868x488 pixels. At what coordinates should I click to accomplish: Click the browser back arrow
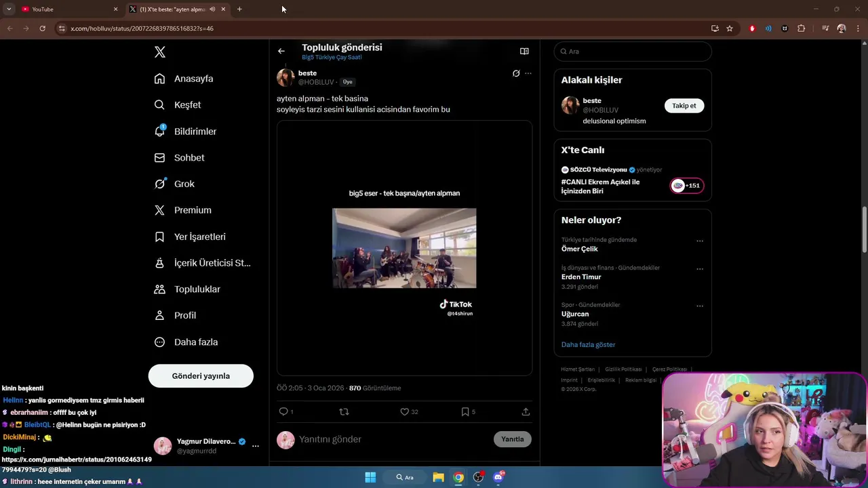(10, 28)
